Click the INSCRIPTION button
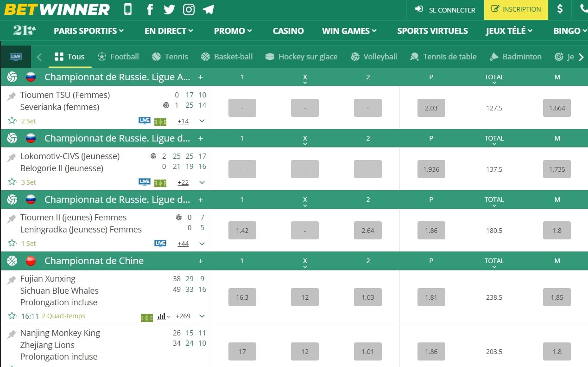588x367 pixels. [516, 9]
